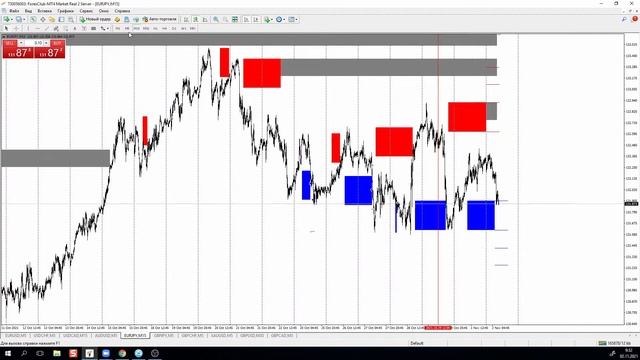Switch chart to line chart icon
This screenshot has width=640, height=360.
(x=205, y=19)
